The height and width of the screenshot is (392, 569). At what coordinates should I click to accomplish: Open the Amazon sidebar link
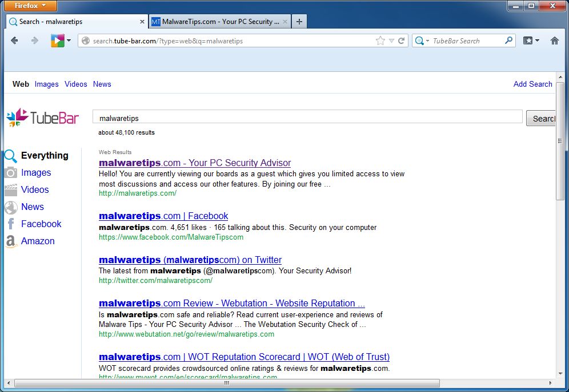[38, 241]
